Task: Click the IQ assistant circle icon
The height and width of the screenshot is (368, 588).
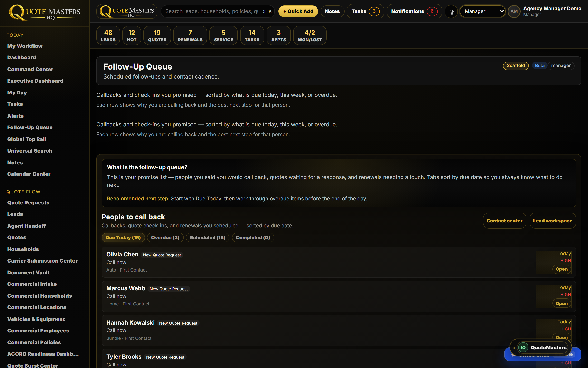Action: coord(523,348)
